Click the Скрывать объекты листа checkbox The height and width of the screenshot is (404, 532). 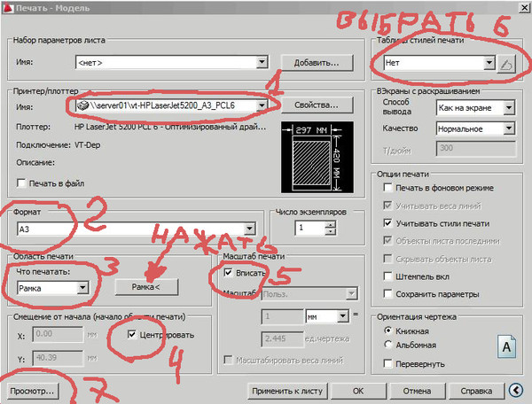click(387, 259)
